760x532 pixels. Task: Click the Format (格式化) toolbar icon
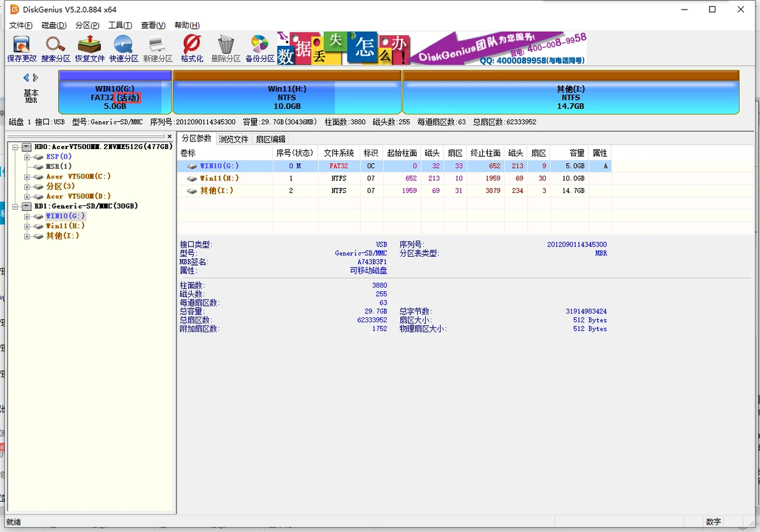(x=192, y=48)
